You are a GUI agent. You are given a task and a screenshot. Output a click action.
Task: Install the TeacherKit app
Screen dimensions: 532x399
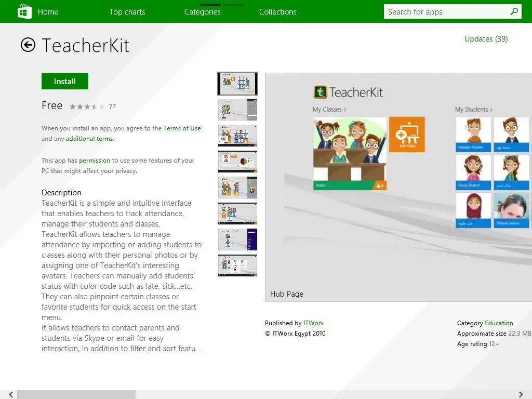pyautogui.click(x=65, y=81)
